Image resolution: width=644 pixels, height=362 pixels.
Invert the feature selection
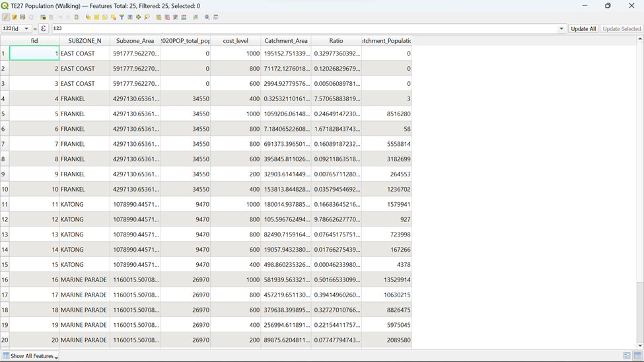105,17
